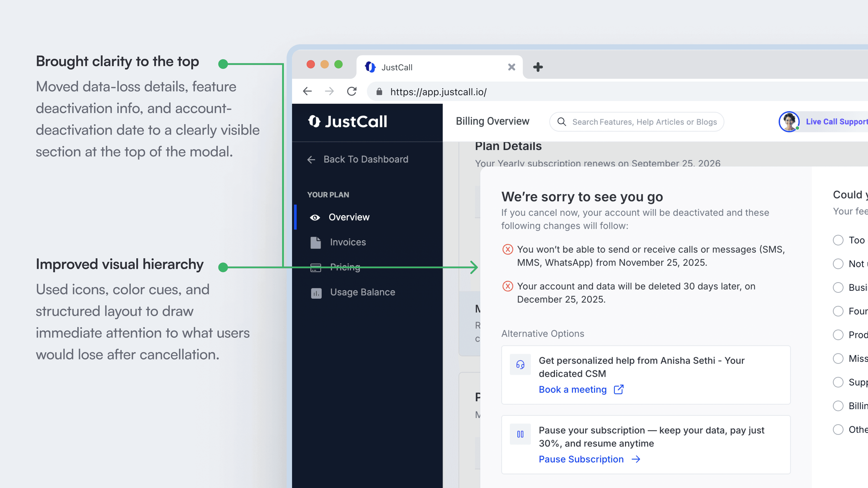
Task: Click the pause icon in subscription card
Action: click(x=520, y=434)
